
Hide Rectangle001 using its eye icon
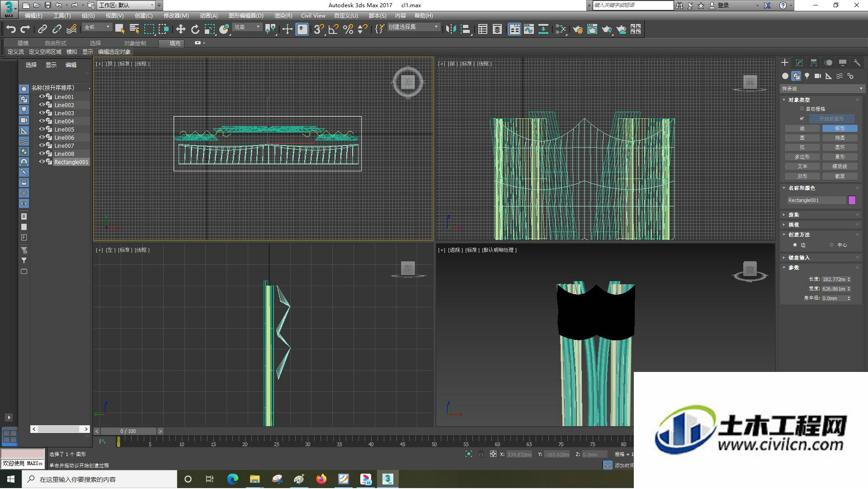(42, 162)
